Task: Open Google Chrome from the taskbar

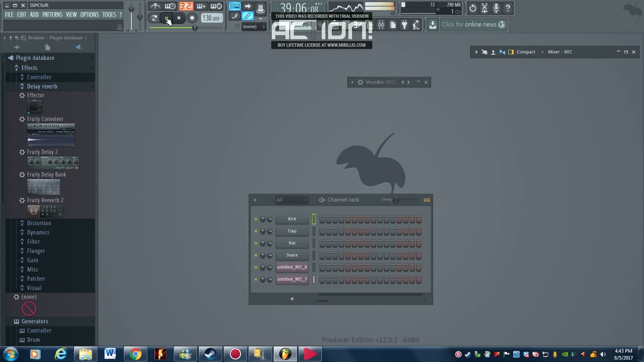Action: tap(135, 354)
